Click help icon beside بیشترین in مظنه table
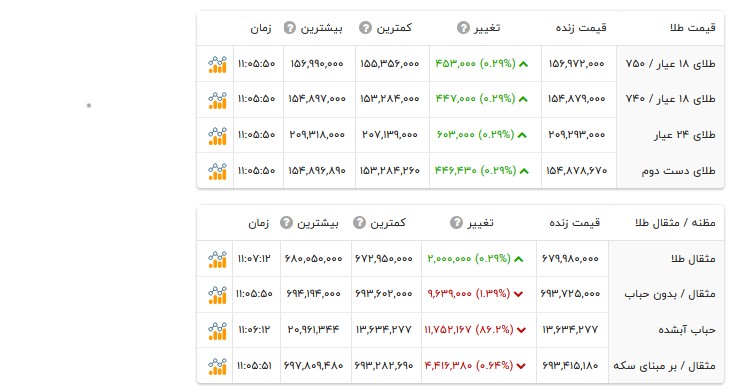 pos(286,223)
